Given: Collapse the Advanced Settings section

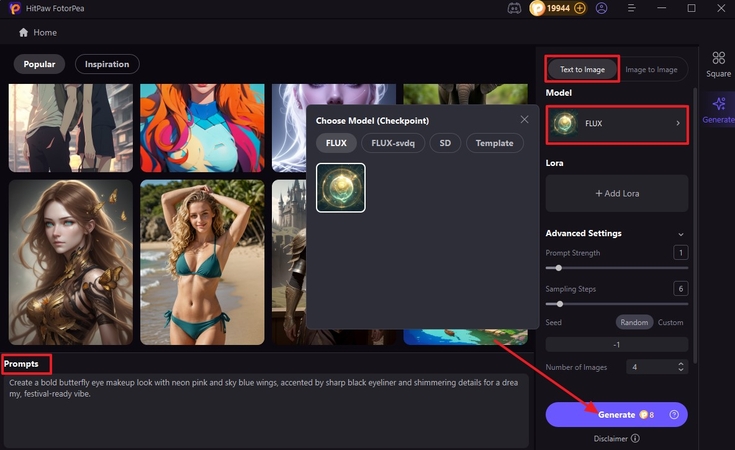Looking at the screenshot, I should click(681, 234).
